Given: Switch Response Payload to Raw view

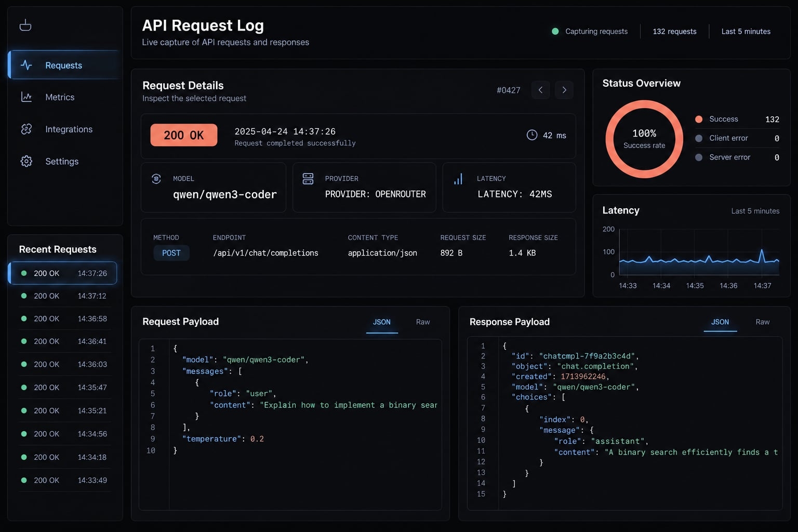Looking at the screenshot, I should pyautogui.click(x=763, y=322).
